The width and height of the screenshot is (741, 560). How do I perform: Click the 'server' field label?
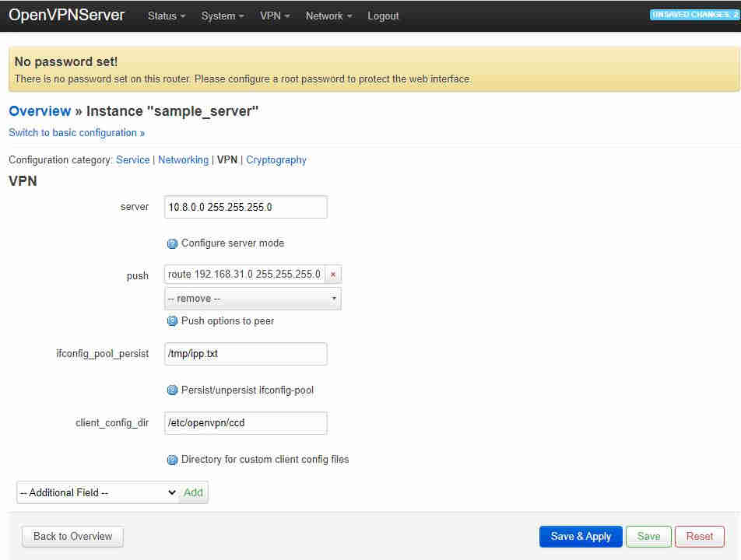135,207
